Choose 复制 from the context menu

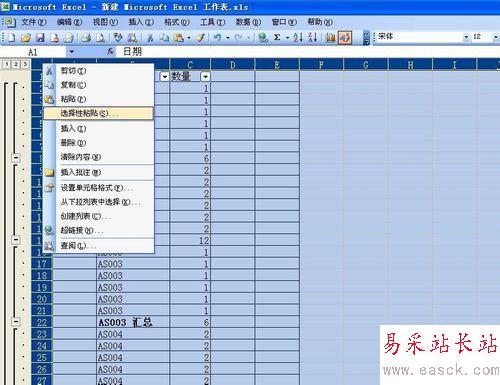click(99, 85)
